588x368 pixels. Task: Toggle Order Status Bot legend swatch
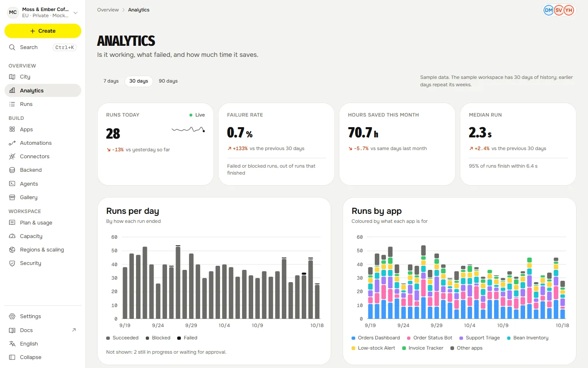point(409,338)
